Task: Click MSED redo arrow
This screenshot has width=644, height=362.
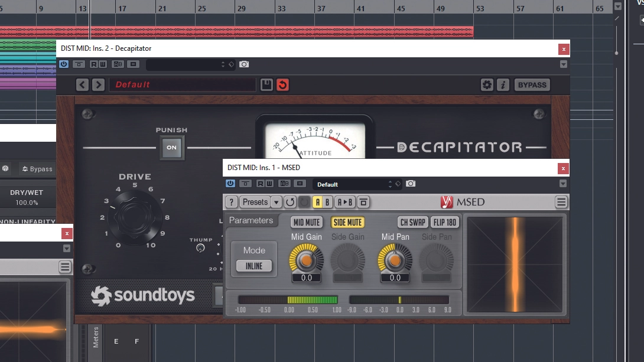Action: (304, 202)
